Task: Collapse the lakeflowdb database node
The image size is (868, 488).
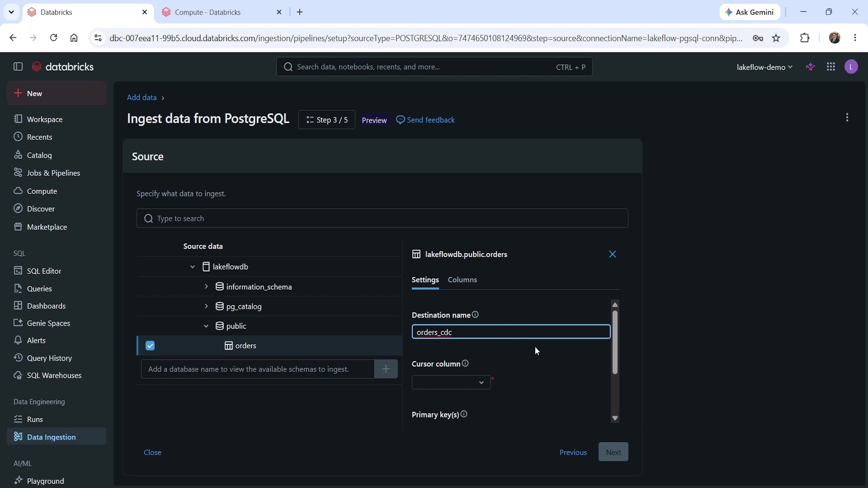Action: (193, 267)
